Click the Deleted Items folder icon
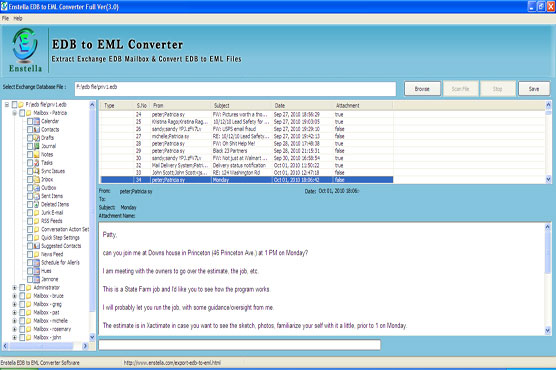This screenshot has width=556, height=370. (37, 204)
